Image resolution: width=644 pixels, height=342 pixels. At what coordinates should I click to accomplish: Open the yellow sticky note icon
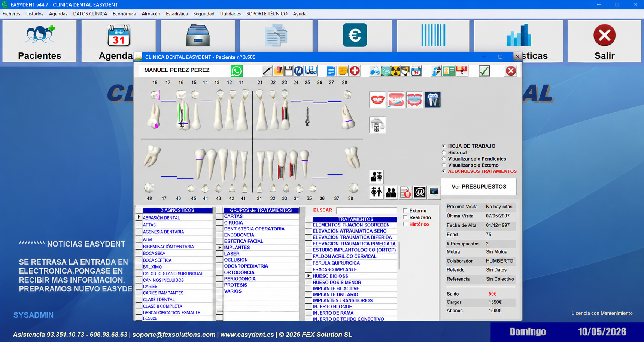(x=343, y=71)
